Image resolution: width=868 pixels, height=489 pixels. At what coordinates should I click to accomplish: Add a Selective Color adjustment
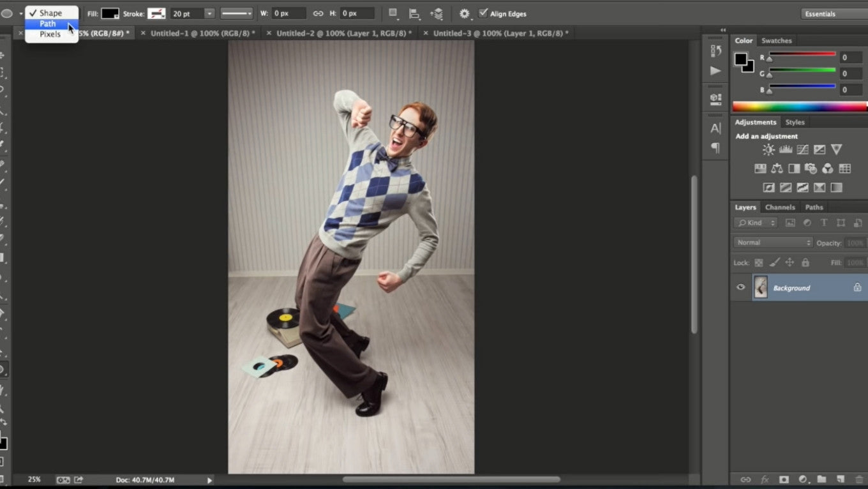point(819,188)
